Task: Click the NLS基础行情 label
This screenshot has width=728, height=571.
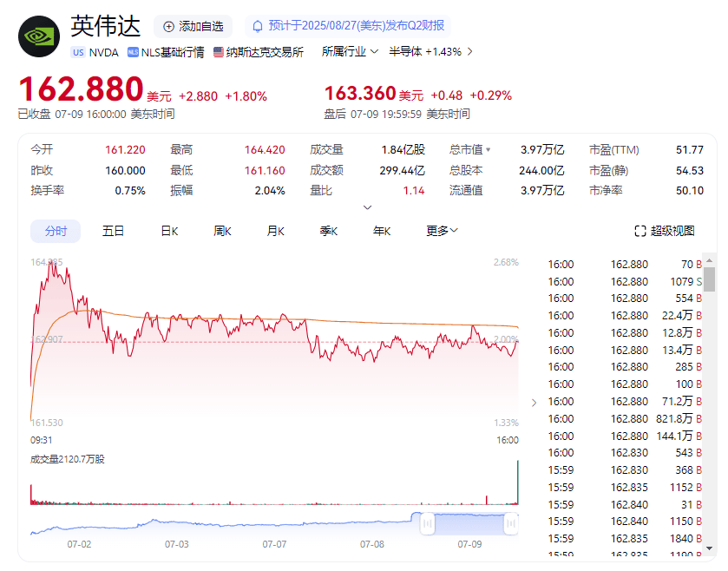Action: [x=173, y=52]
